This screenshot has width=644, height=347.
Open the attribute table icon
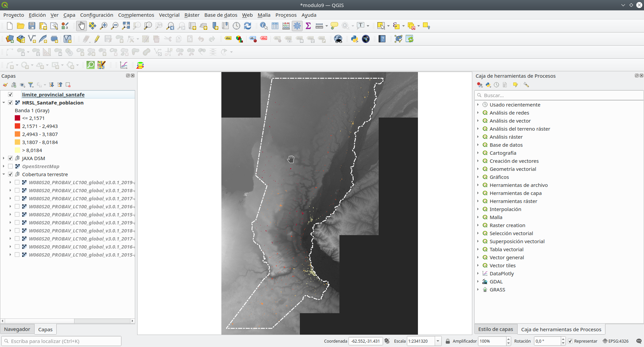click(x=275, y=26)
